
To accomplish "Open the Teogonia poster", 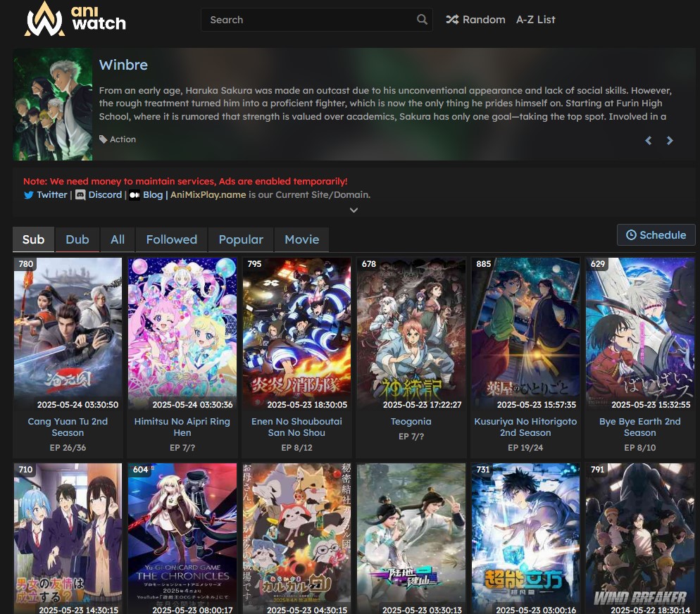I will (x=411, y=332).
